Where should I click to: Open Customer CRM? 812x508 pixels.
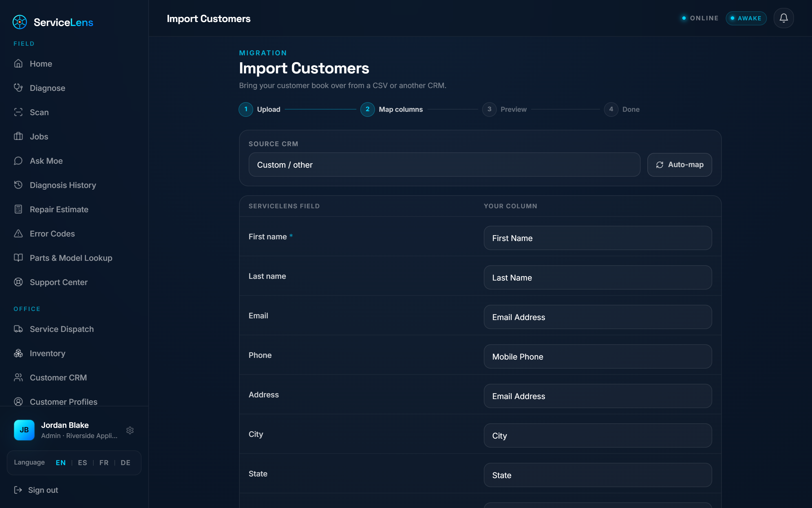click(x=74, y=377)
